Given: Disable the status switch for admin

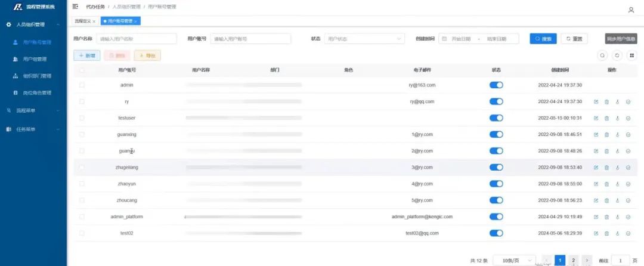Looking at the screenshot, I should coord(496,85).
